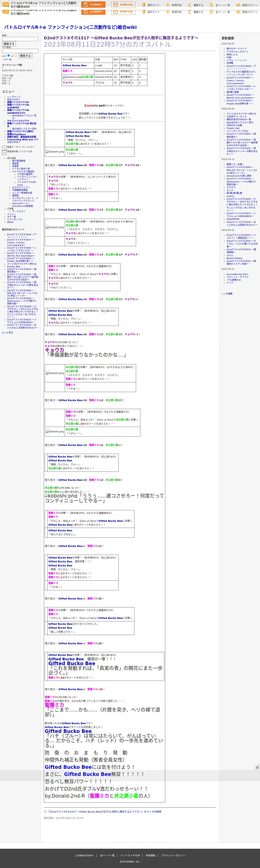This screenshot has height=868, width=260.
Task: Open 代理編集依頼板 link
Action: tap(20, 190)
